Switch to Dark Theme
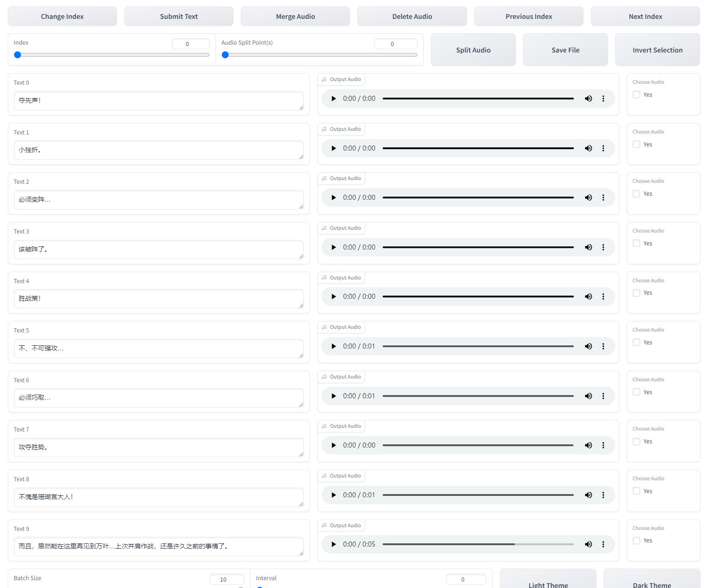 (652, 579)
